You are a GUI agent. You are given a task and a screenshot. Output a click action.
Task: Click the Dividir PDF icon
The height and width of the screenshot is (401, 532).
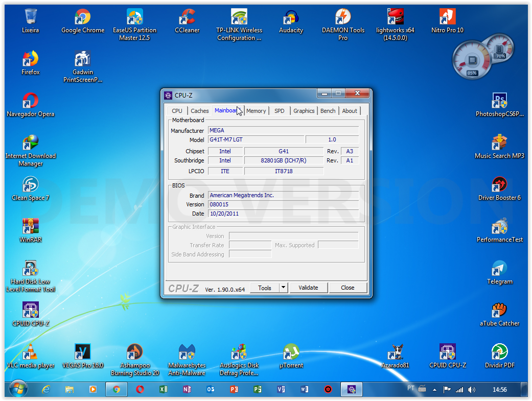(499, 356)
